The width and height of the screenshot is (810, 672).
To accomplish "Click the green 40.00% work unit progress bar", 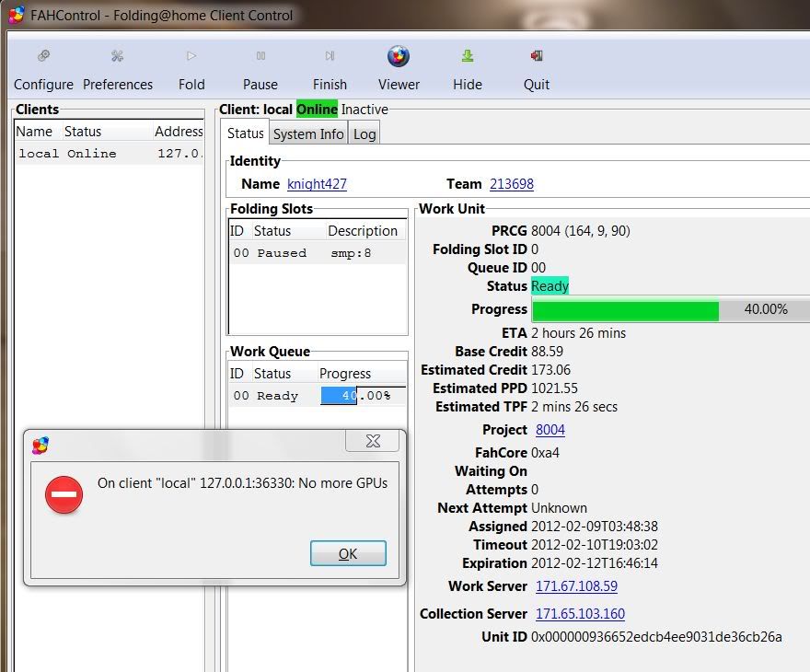I will point(671,309).
